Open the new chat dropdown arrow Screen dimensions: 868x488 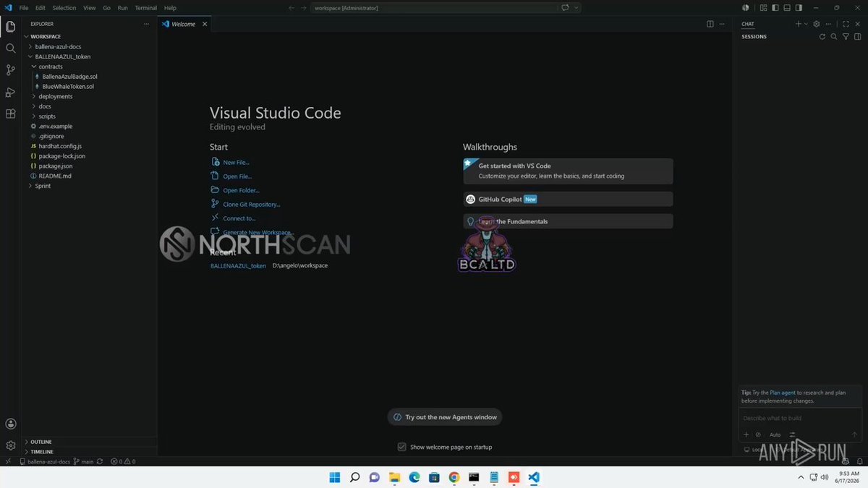click(x=807, y=24)
